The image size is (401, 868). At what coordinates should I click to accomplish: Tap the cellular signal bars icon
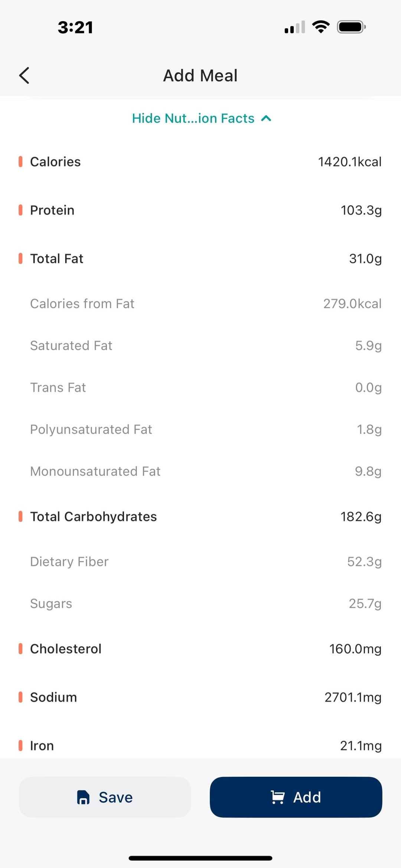pyautogui.click(x=295, y=27)
